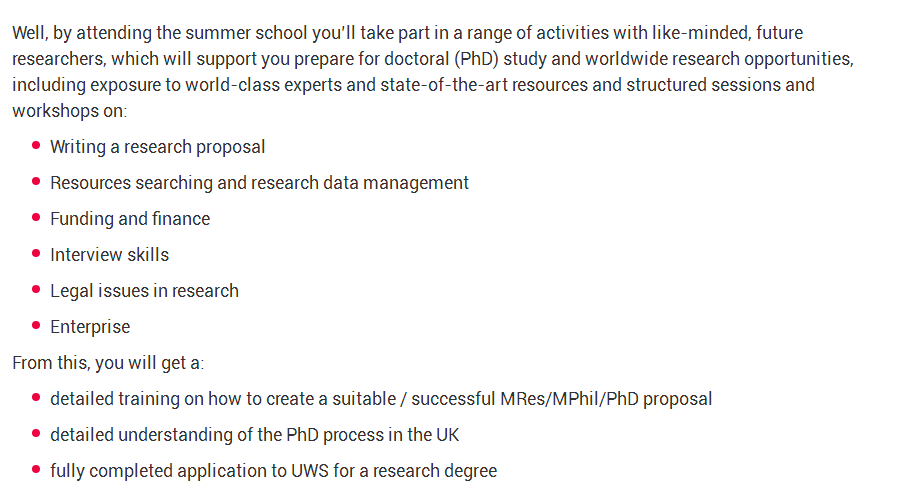The width and height of the screenshot is (900, 484).
Task: Click the intro paragraph about summer school
Action: coord(433,72)
